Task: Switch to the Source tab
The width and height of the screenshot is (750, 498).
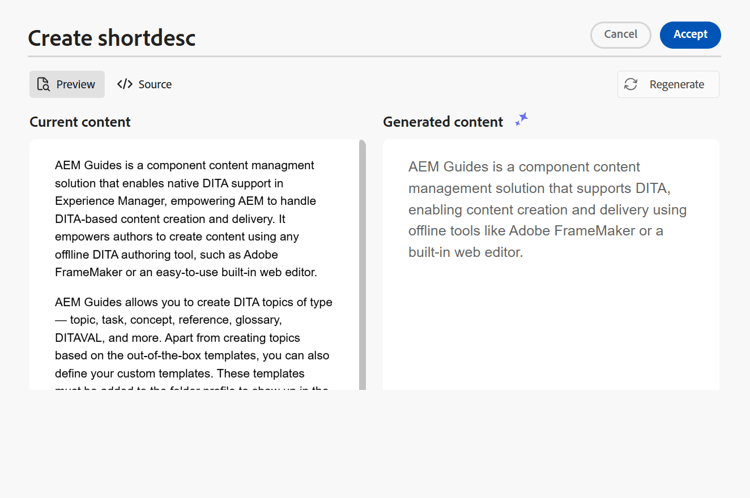Action: tap(145, 85)
